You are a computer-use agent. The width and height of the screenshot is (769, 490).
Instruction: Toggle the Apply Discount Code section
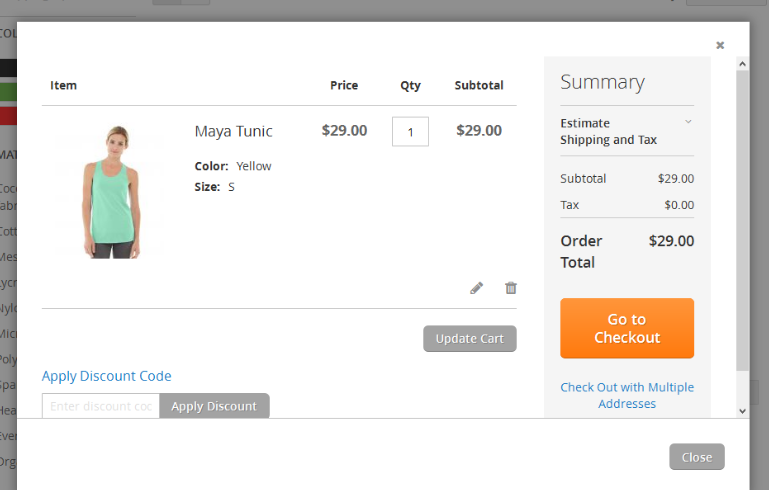(106, 376)
